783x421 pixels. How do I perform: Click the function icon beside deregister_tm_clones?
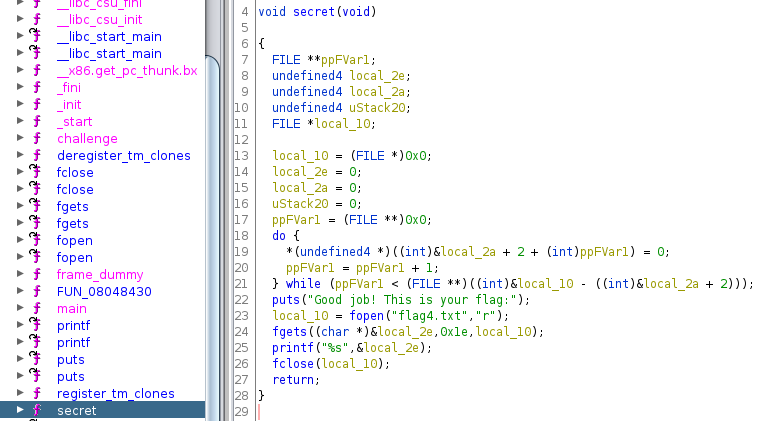click(37, 155)
